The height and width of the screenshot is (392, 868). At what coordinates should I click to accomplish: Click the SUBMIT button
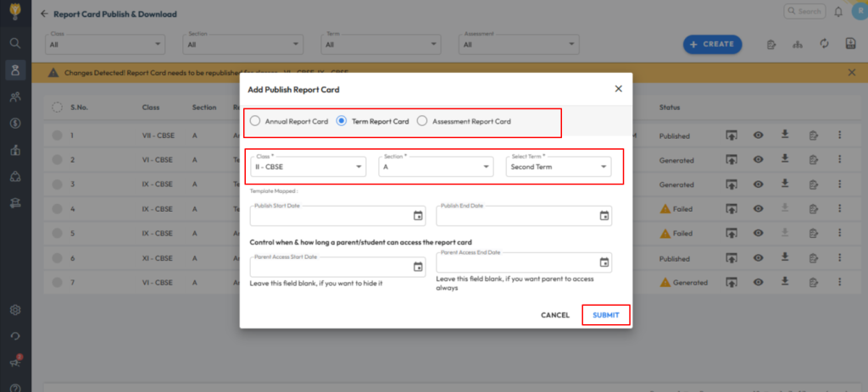[605, 315]
